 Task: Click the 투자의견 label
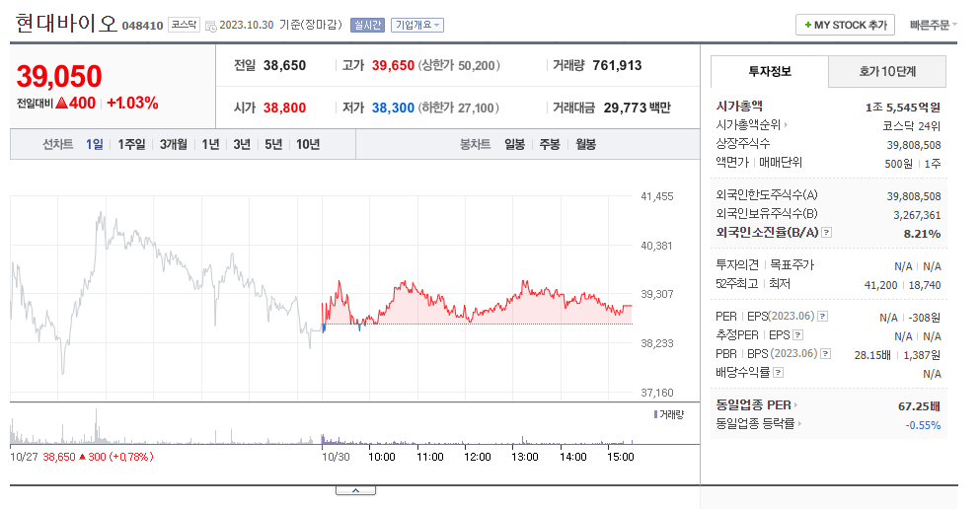[737, 264]
